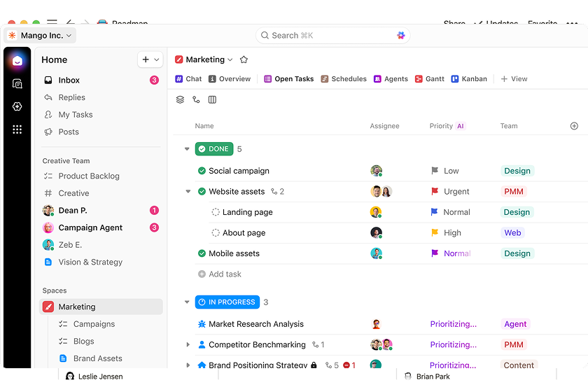Click the Mobile assets assignee avatar
The height and width of the screenshot is (392, 588).
(376, 253)
